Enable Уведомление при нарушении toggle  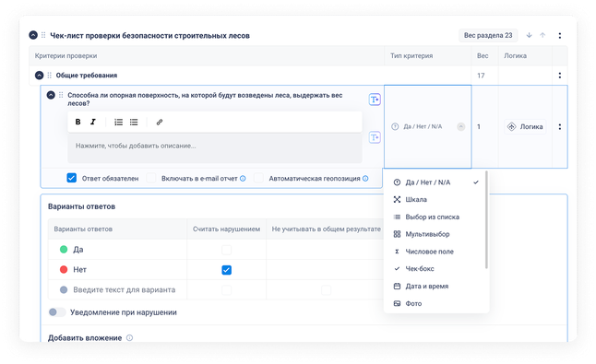(57, 312)
